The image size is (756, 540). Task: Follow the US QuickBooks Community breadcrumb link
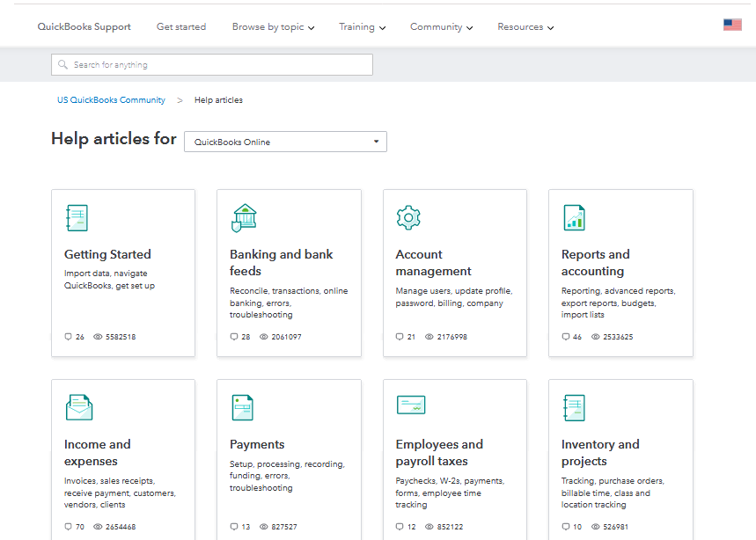coord(111,100)
